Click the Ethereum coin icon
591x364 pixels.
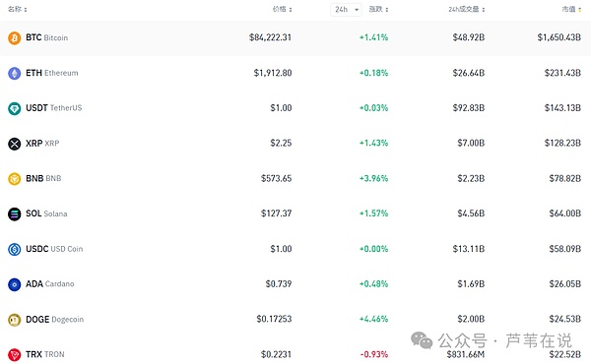[x=15, y=74]
